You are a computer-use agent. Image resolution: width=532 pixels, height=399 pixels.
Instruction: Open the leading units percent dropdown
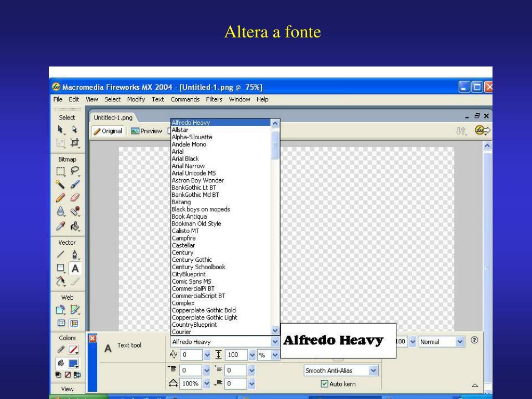[x=275, y=355]
